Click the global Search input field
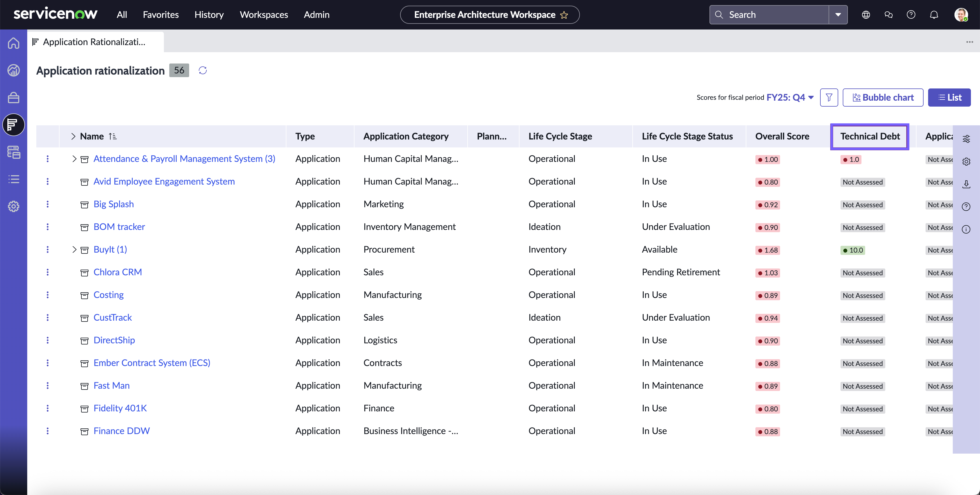 coord(769,15)
